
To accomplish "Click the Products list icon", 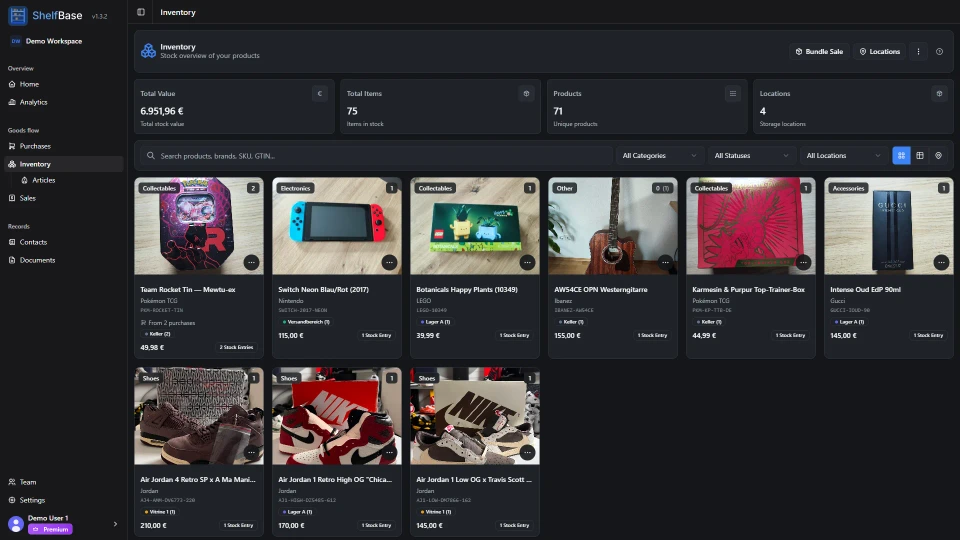I will tap(732, 94).
